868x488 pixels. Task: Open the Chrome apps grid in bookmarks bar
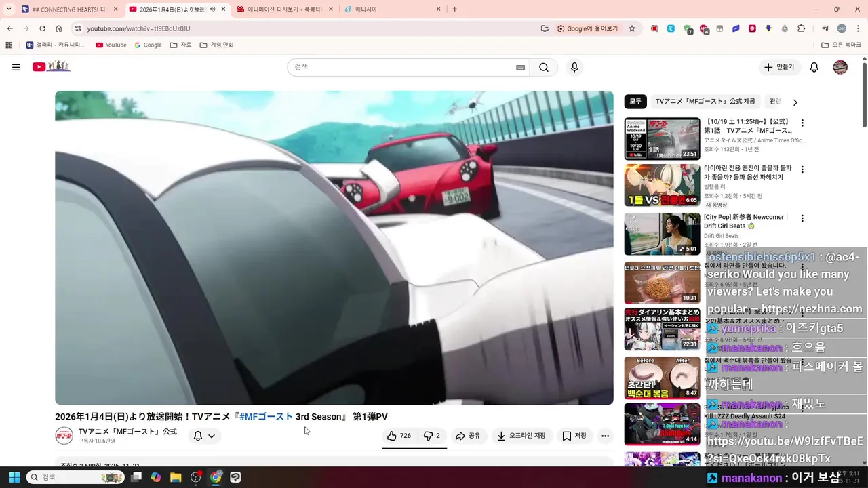[9, 45]
